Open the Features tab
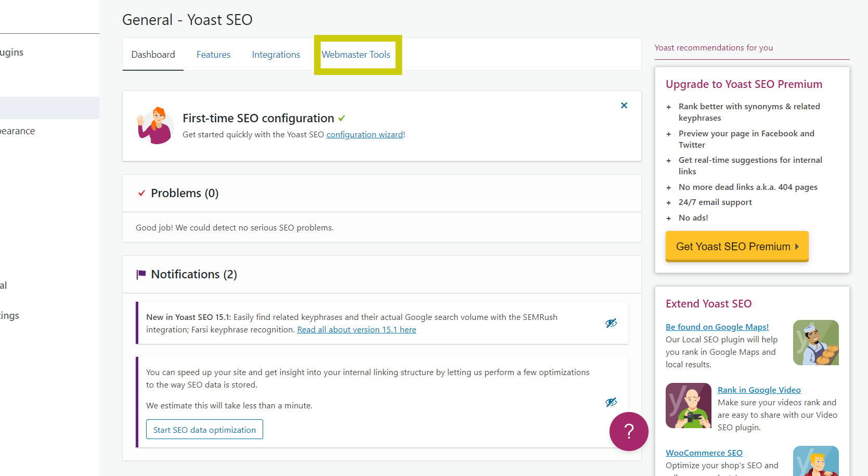 pos(213,55)
